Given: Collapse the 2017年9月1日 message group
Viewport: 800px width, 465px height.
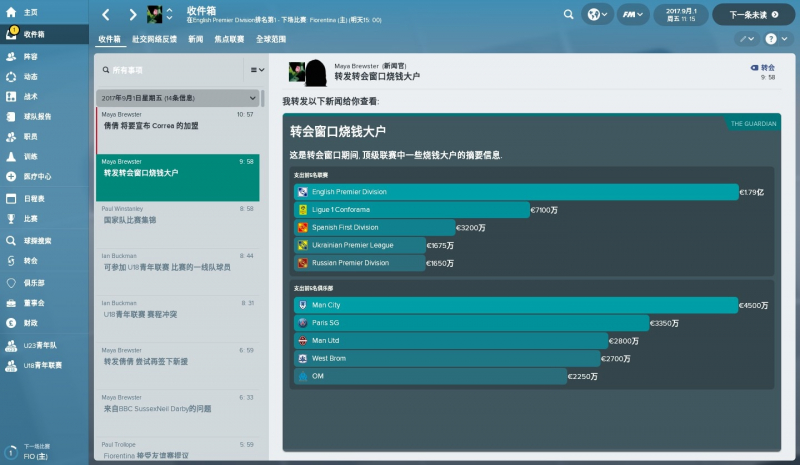Looking at the screenshot, I should click(x=252, y=98).
